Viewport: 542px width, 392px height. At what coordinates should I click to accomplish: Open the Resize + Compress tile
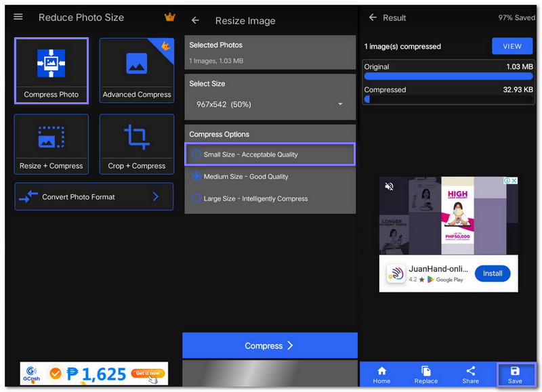coord(51,144)
